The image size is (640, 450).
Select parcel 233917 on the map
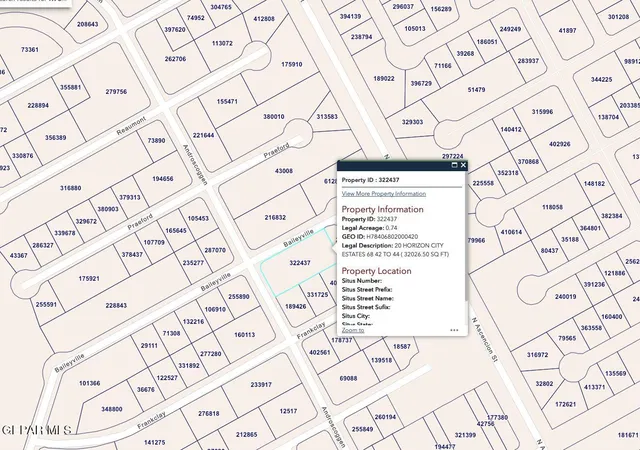pos(261,385)
